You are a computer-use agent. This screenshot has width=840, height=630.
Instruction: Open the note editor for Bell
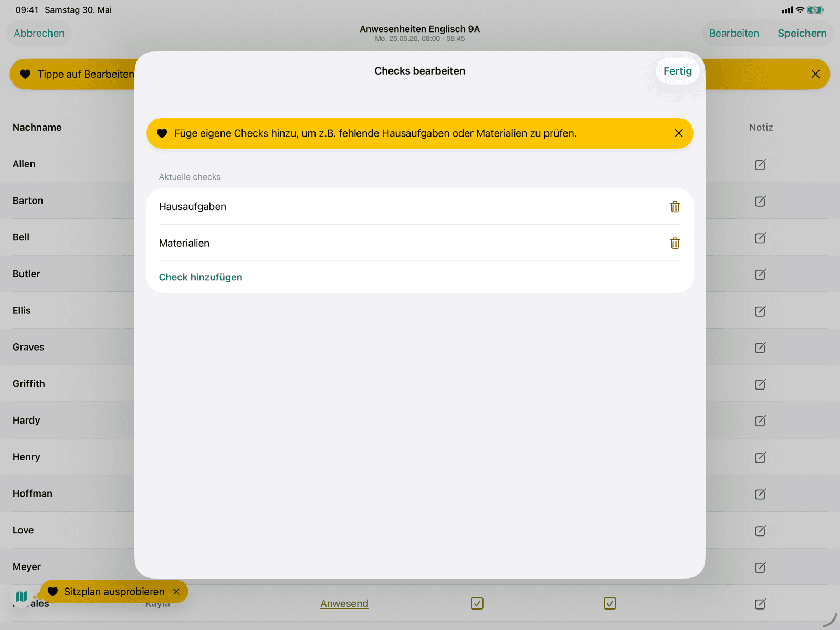(760, 238)
